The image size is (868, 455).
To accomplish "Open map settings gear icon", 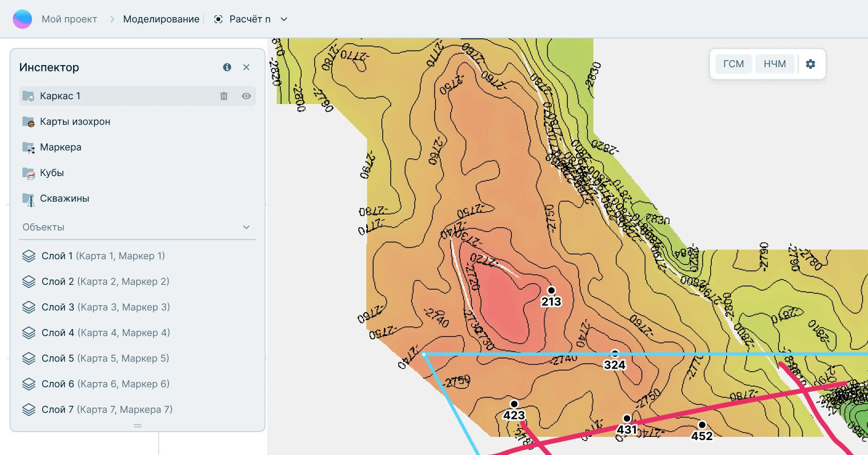I will (x=810, y=64).
